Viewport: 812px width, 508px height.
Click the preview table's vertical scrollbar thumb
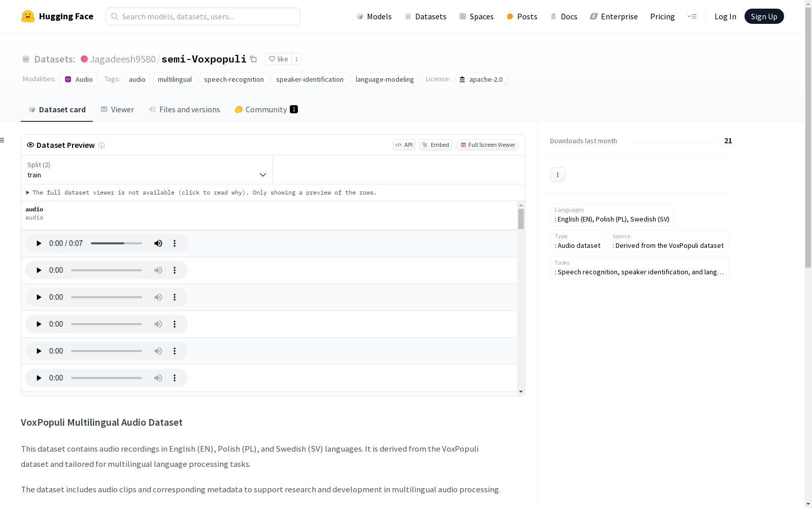click(x=521, y=219)
